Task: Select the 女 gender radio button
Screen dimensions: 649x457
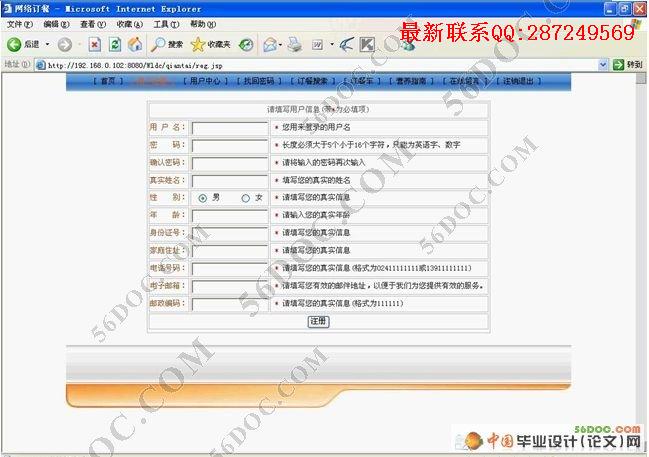Action: pos(245,198)
